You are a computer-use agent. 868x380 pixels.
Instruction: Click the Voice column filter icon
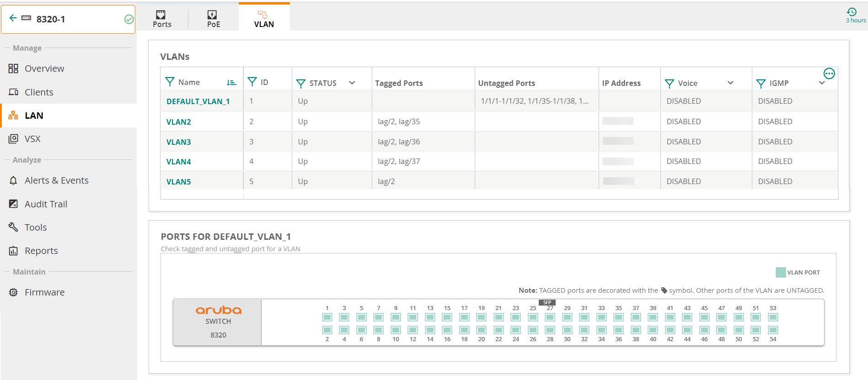point(670,84)
